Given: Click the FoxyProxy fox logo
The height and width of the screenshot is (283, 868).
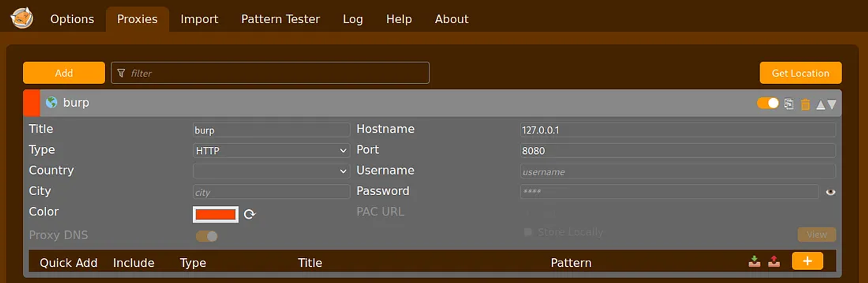Looking at the screenshot, I should 22,18.
